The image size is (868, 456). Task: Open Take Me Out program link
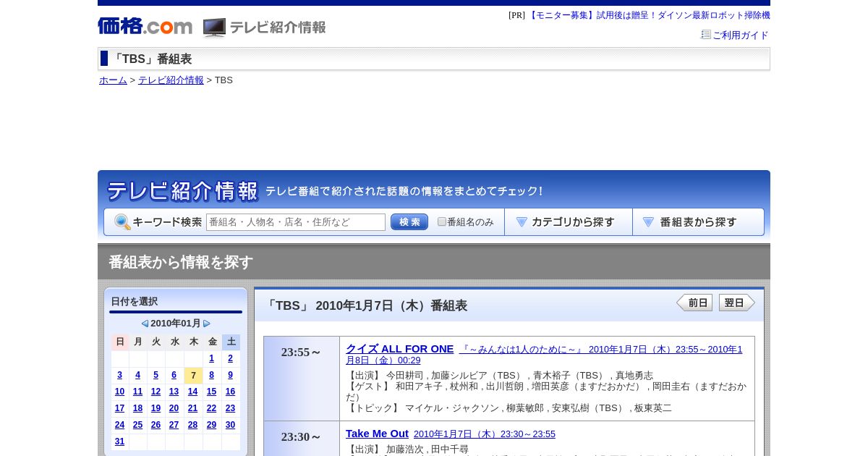(377, 434)
